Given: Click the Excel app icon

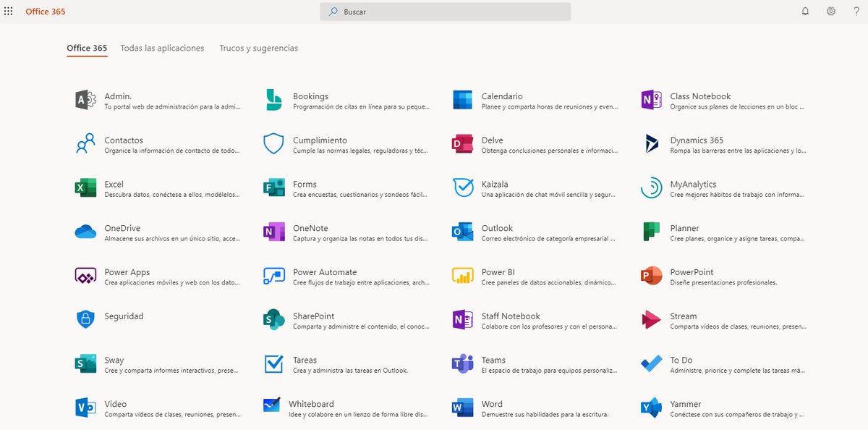Looking at the screenshot, I should click(x=85, y=188).
